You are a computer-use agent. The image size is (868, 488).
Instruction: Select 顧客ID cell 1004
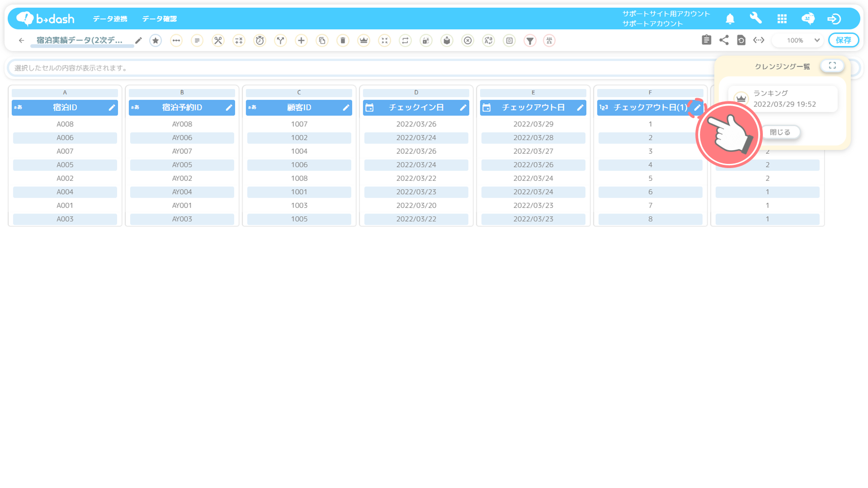299,151
